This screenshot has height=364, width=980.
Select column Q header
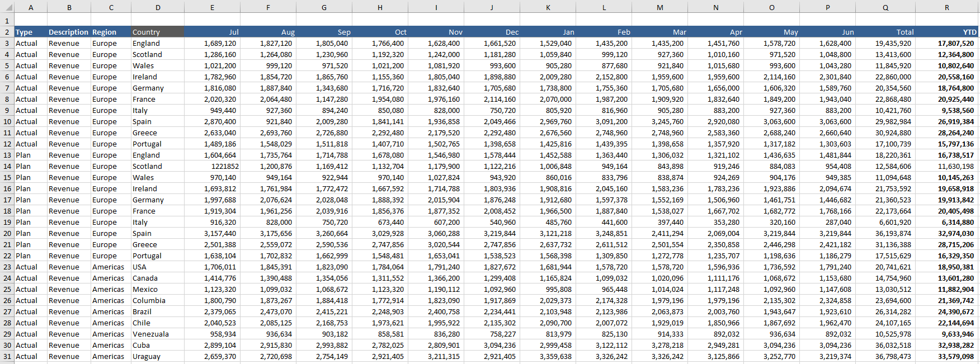point(885,7)
